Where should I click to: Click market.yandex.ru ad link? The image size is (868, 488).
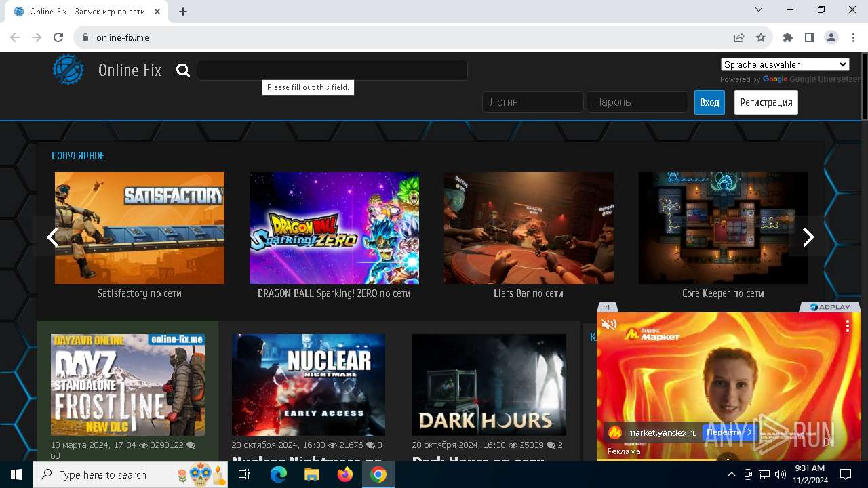click(x=662, y=432)
